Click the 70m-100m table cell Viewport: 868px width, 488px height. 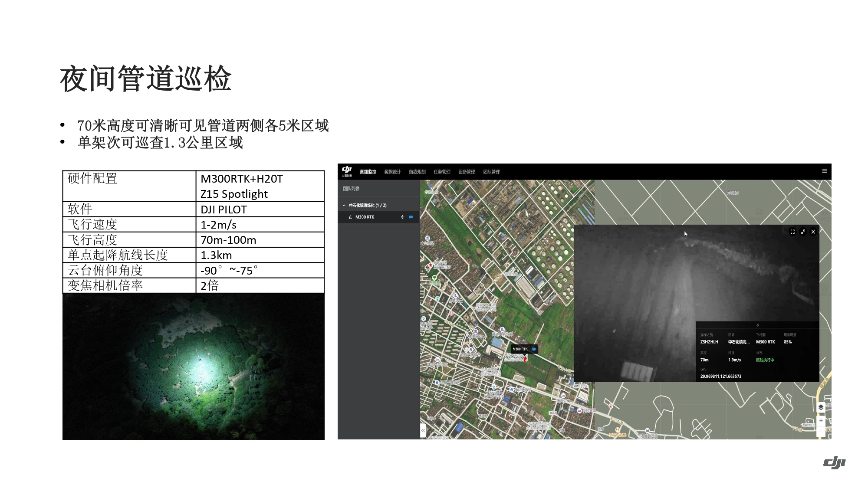click(260, 240)
